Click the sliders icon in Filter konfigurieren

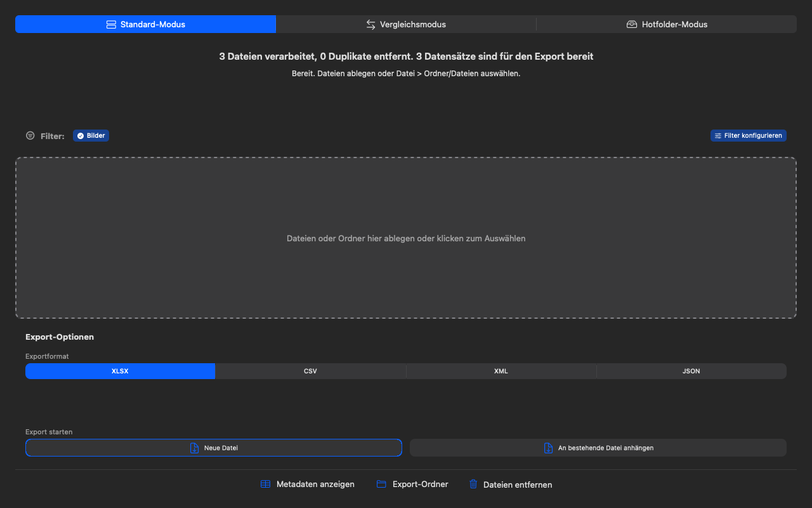pos(718,136)
